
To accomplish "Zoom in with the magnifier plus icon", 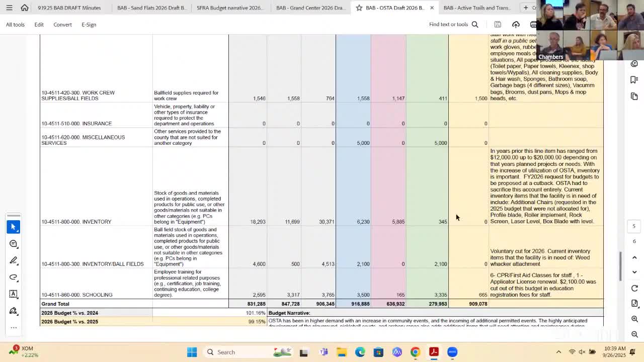I will [634, 319].
